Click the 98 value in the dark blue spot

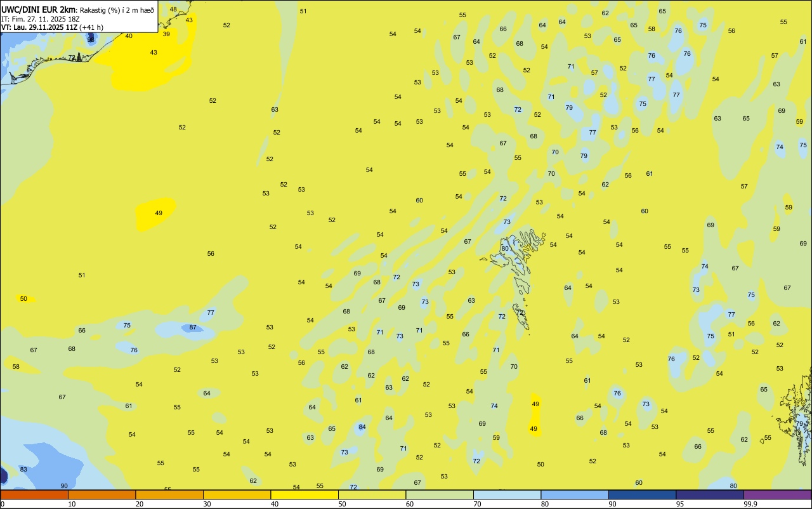tap(91, 39)
